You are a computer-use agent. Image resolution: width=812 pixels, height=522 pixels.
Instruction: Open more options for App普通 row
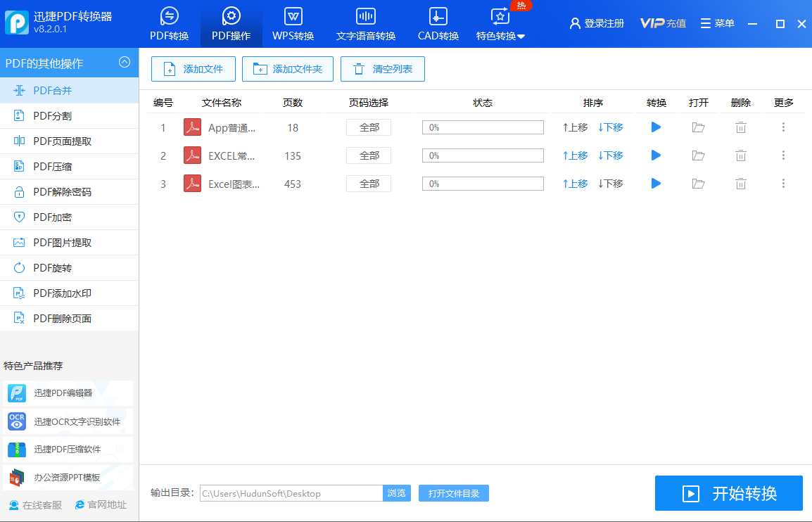(783, 127)
